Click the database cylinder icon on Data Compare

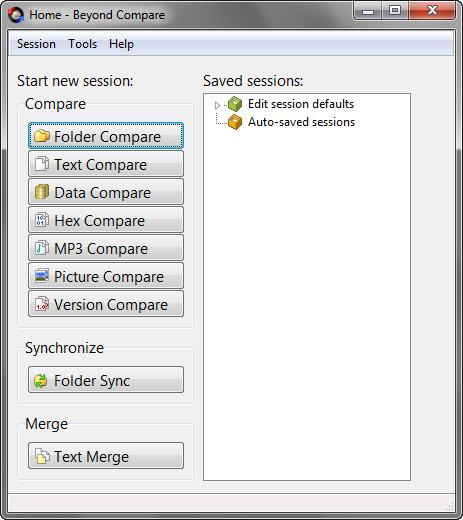click(x=42, y=192)
